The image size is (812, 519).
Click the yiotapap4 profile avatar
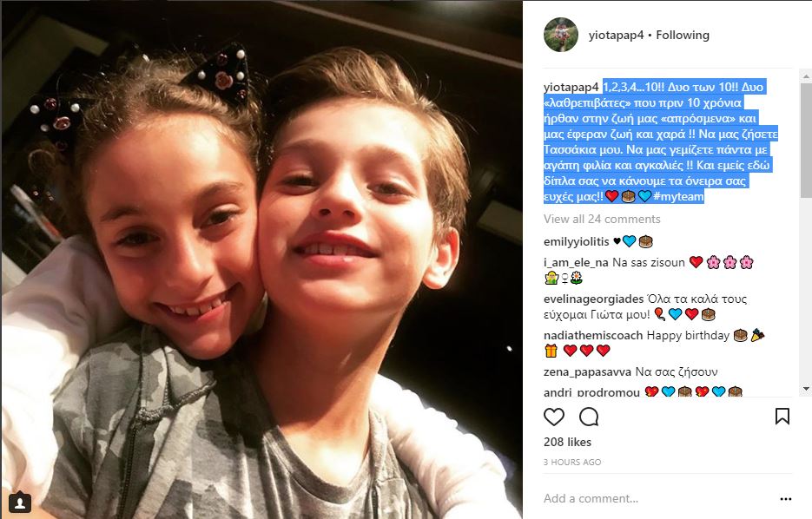561,35
